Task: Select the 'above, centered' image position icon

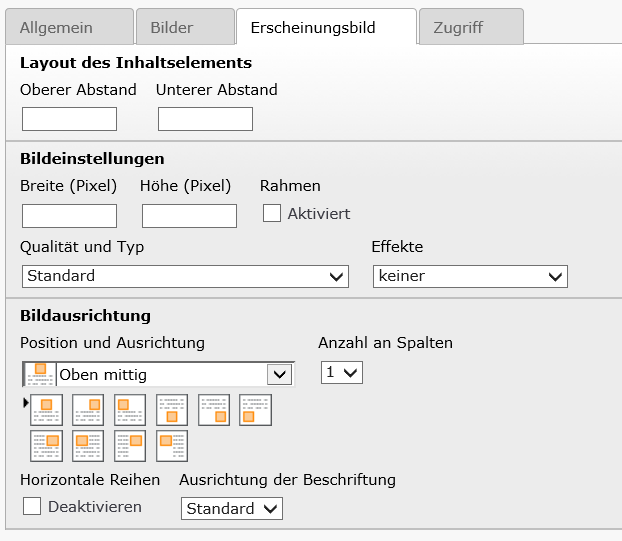Action: tap(46, 410)
